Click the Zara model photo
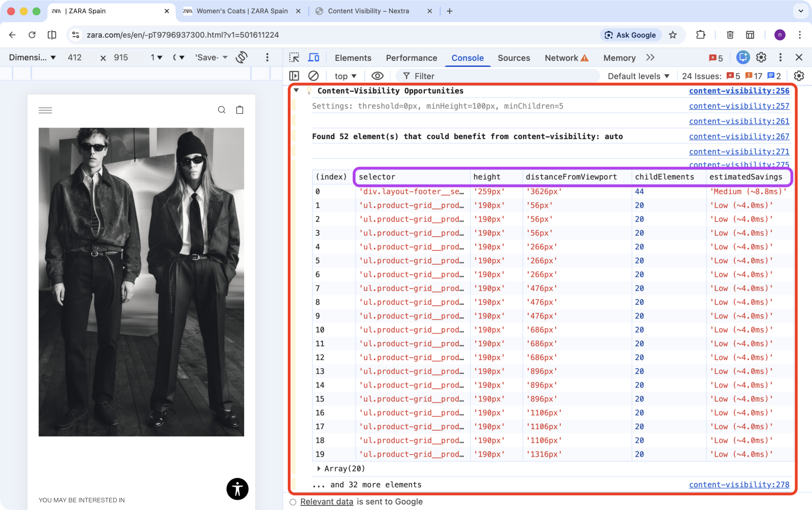 coord(141,282)
